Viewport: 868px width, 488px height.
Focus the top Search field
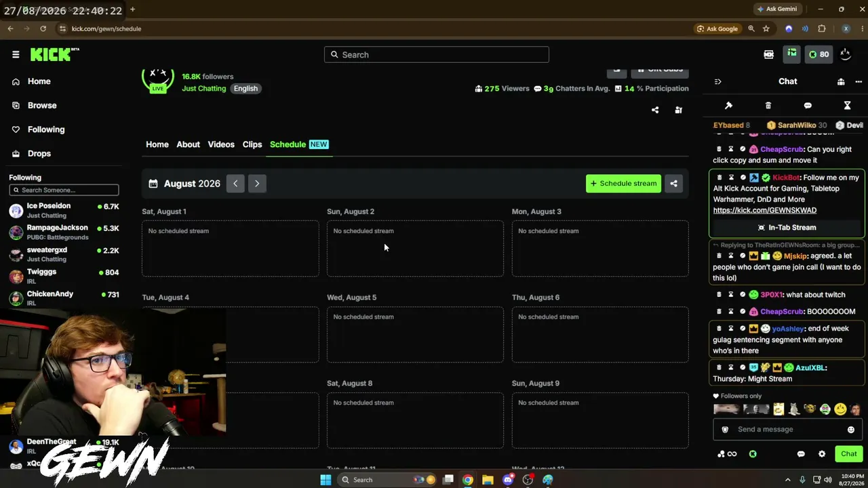(436, 55)
